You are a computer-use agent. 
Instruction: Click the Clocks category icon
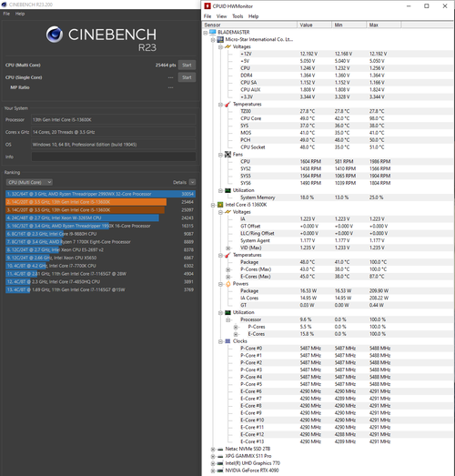coord(227,341)
